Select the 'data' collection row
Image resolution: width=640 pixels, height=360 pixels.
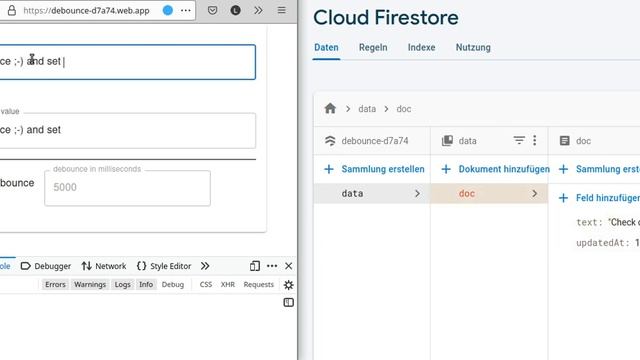[x=372, y=193]
